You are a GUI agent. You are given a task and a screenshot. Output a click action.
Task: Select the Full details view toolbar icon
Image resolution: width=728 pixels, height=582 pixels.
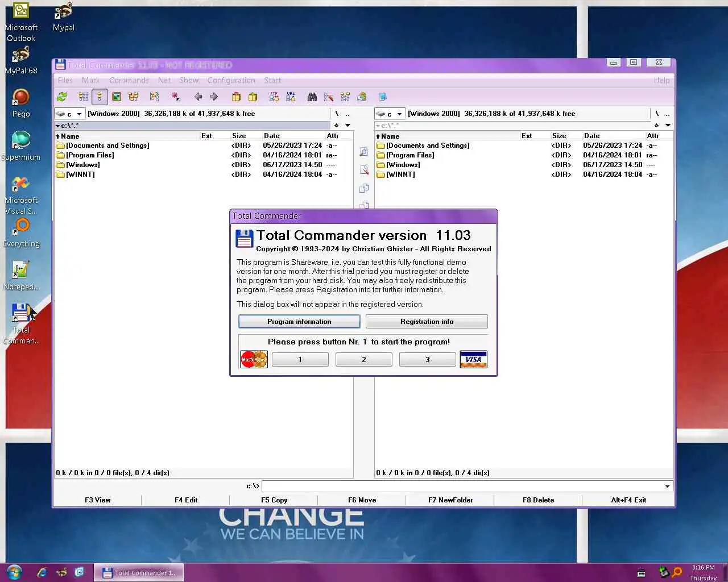pos(100,97)
